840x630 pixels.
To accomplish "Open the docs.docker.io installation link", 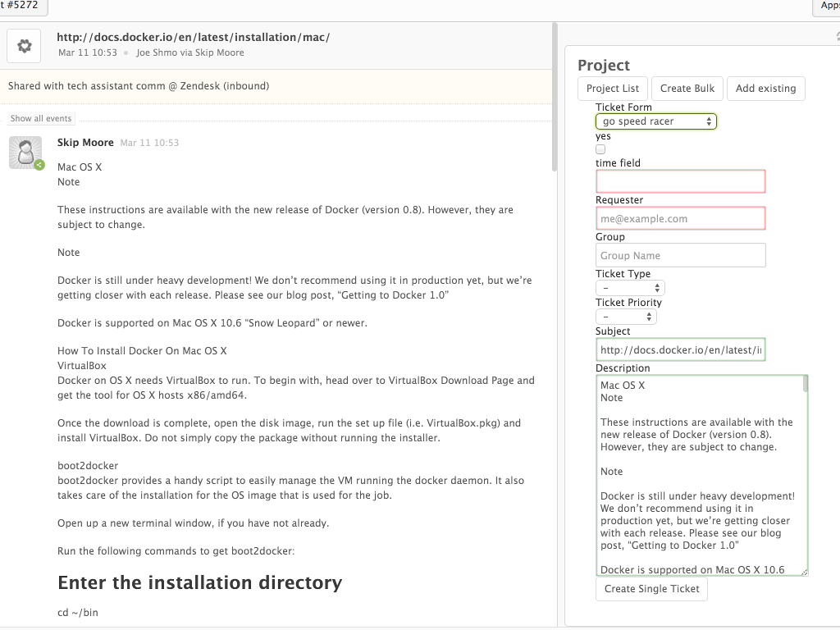I will [x=194, y=37].
